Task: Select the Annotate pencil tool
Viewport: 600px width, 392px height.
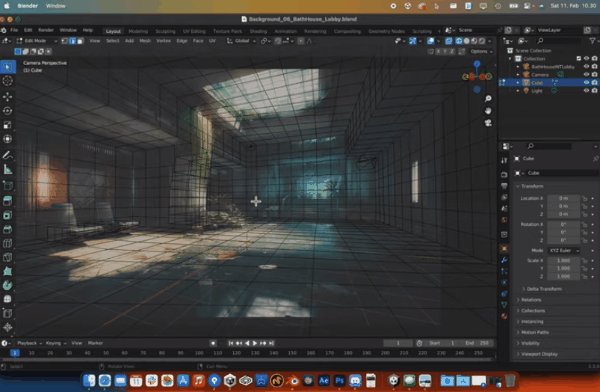Action: click(7, 155)
